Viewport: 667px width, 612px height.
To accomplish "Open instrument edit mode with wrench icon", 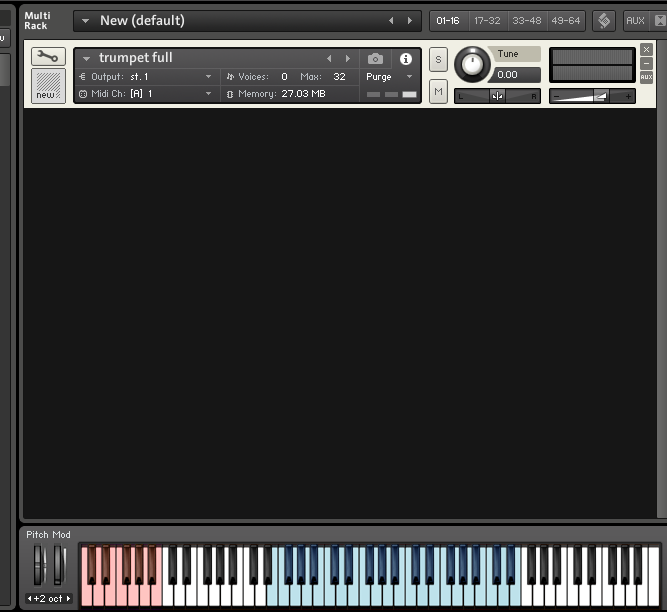I will [x=48, y=56].
